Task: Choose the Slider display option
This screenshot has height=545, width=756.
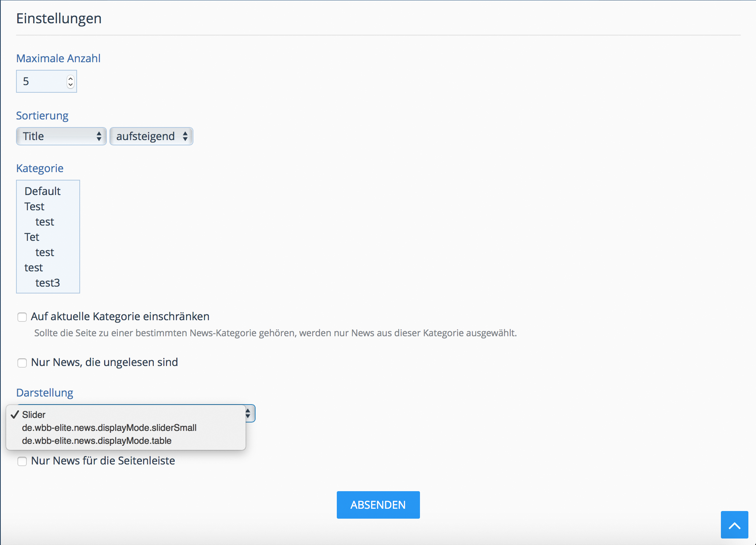Action: pyautogui.click(x=126, y=414)
